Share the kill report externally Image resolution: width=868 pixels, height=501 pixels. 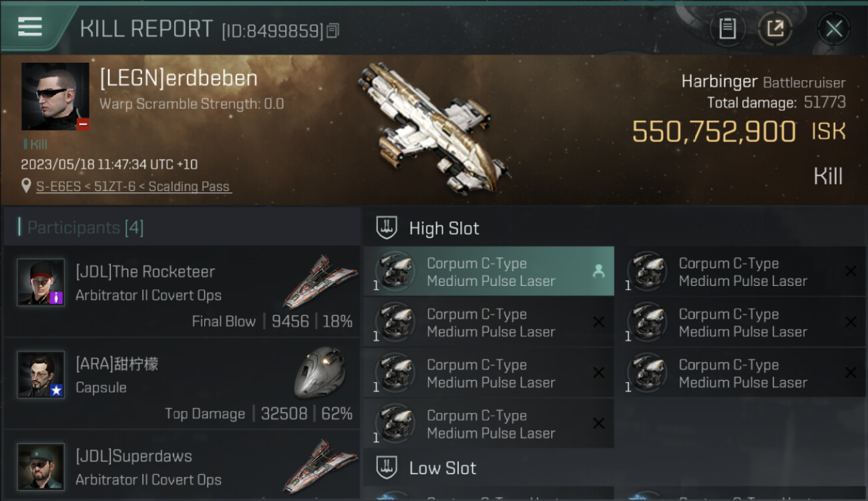(775, 29)
